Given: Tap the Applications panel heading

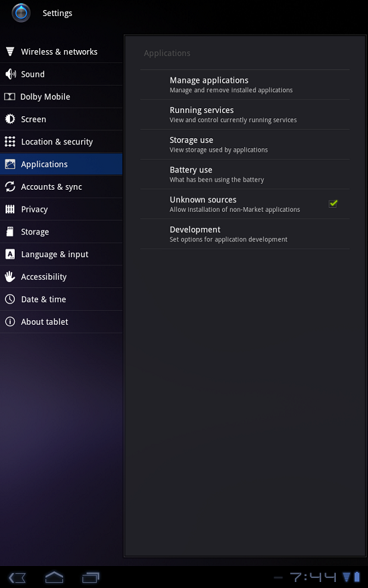Looking at the screenshot, I should click(167, 53).
